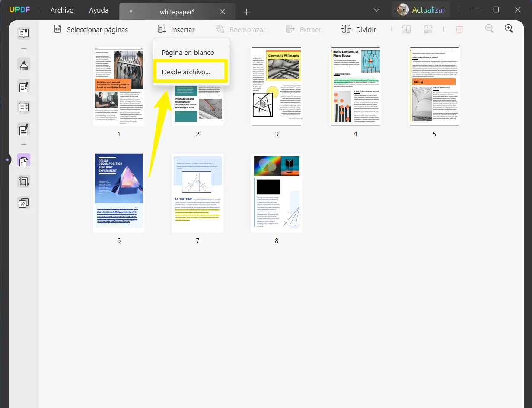The height and width of the screenshot is (408, 532).
Task: Click the Insertar page icon
Action: 162,29
